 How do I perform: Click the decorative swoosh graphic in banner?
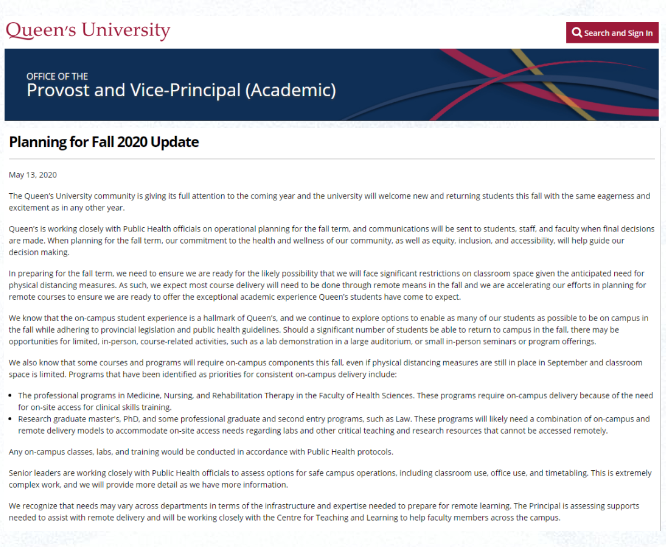(510, 85)
